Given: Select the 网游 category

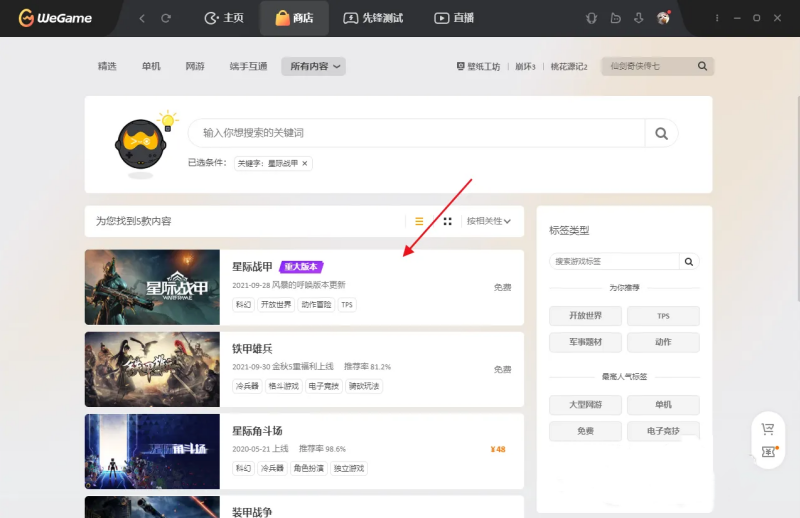Looking at the screenshot, I should [195, 66].
